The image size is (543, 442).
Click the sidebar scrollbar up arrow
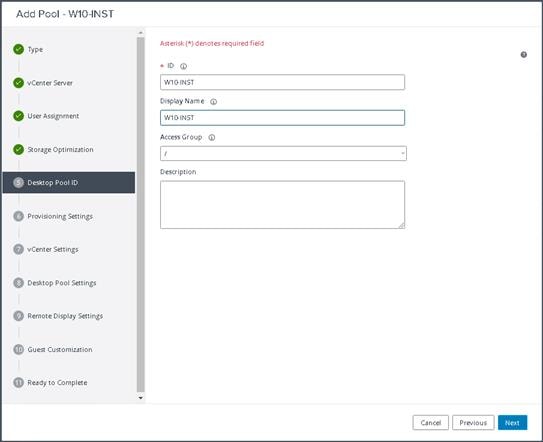click(x=140, y=33)
